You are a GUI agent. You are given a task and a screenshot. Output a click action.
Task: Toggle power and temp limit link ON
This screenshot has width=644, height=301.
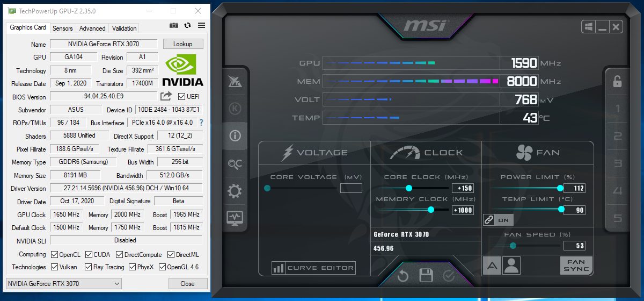[x=498, y=220]
